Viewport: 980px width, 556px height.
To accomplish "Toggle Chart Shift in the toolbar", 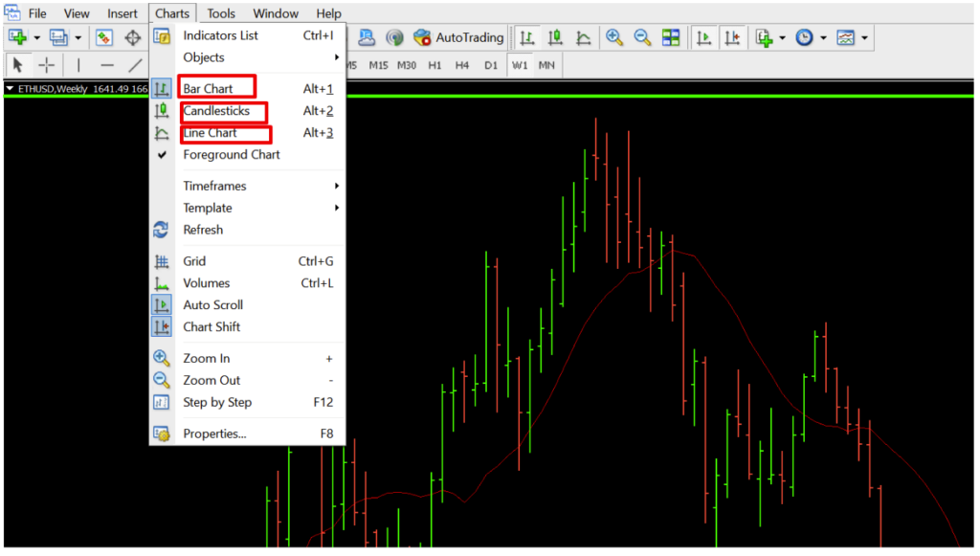I will coord(732,37).
